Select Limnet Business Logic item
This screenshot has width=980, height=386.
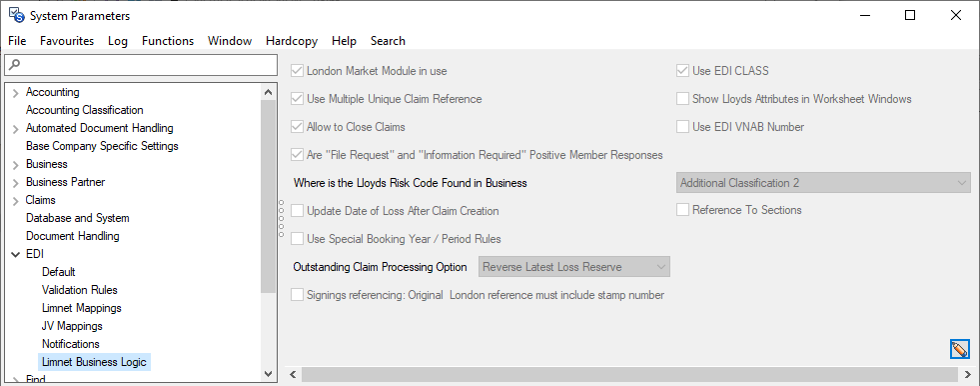point(94,362)
